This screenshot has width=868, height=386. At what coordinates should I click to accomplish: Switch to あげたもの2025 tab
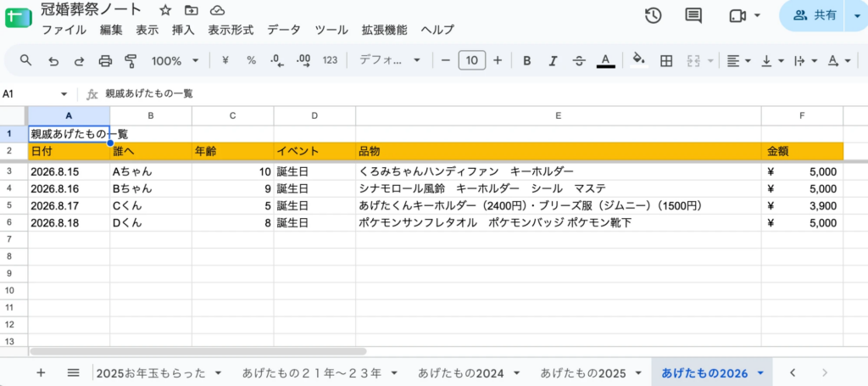coord(583,372)
